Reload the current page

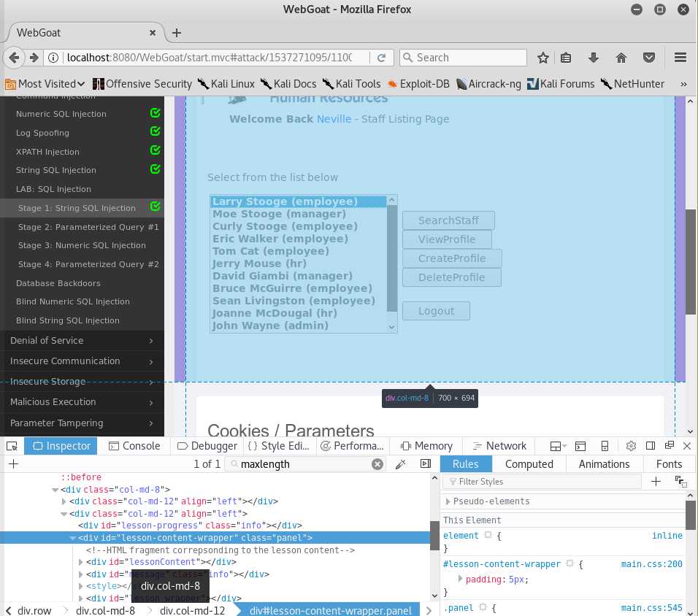[x=382, y=58]
